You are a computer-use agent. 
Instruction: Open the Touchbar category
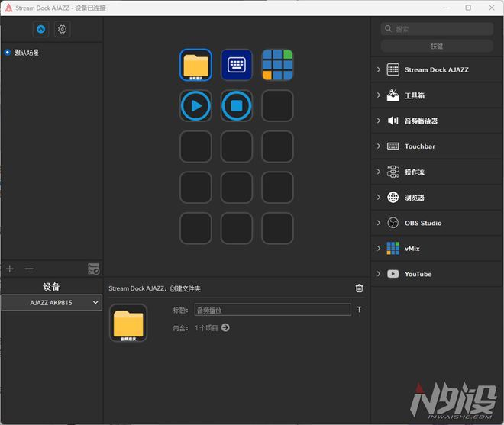[419, 146]
